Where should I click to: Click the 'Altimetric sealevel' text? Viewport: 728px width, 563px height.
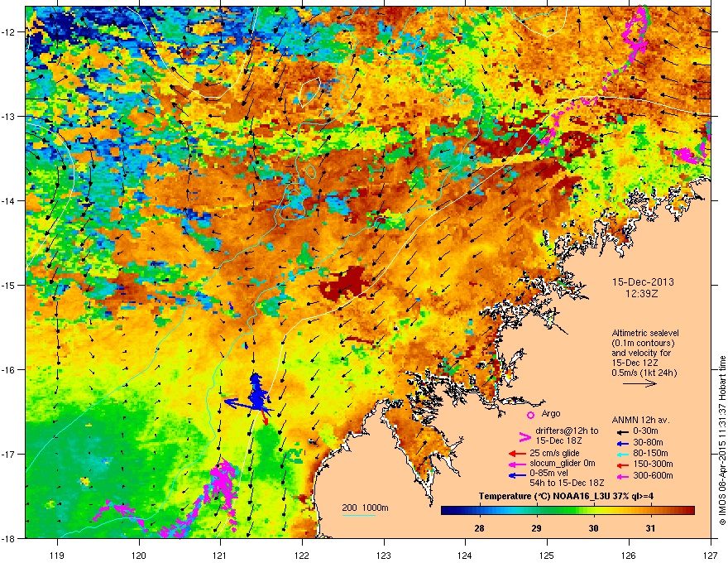pos(645,333)
